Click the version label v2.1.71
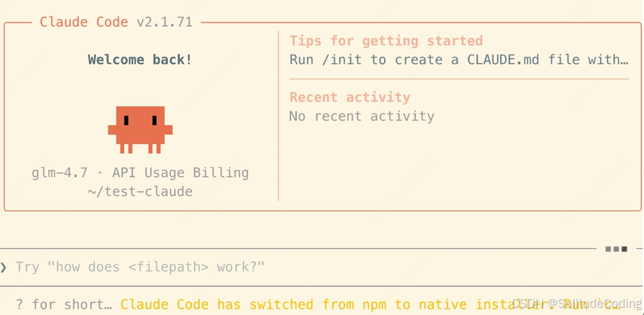This screenshot has height=315, width=644. (x=165, y=22)
